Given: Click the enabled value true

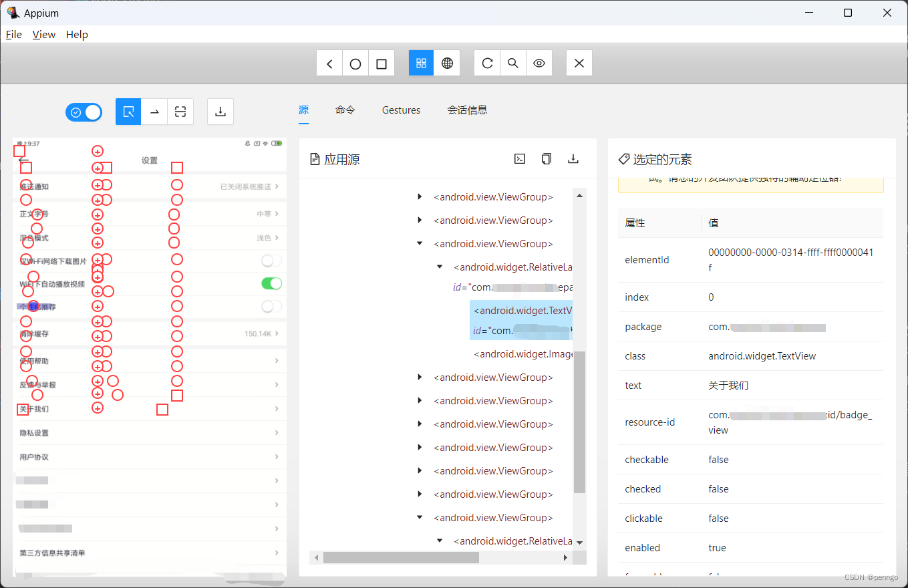Looking at the screenshot, I should [x=717, y=548].
